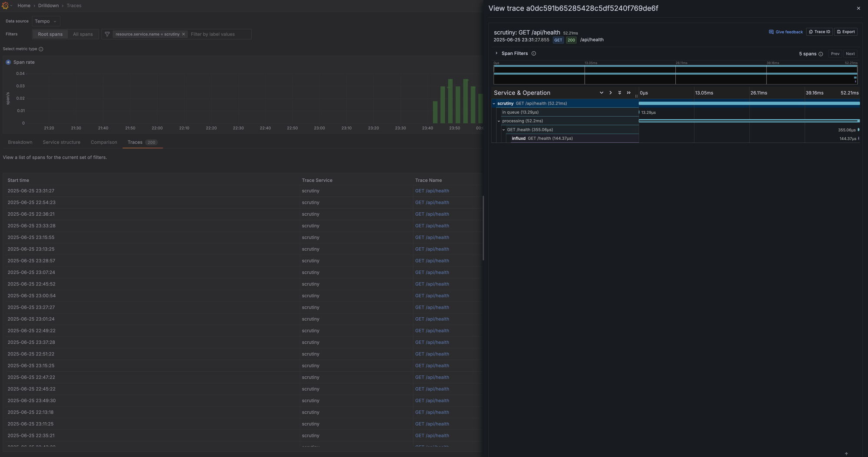868x457 pixels.
Task: Click the Grafana logo icon
Action: click(x=5, y=6)
